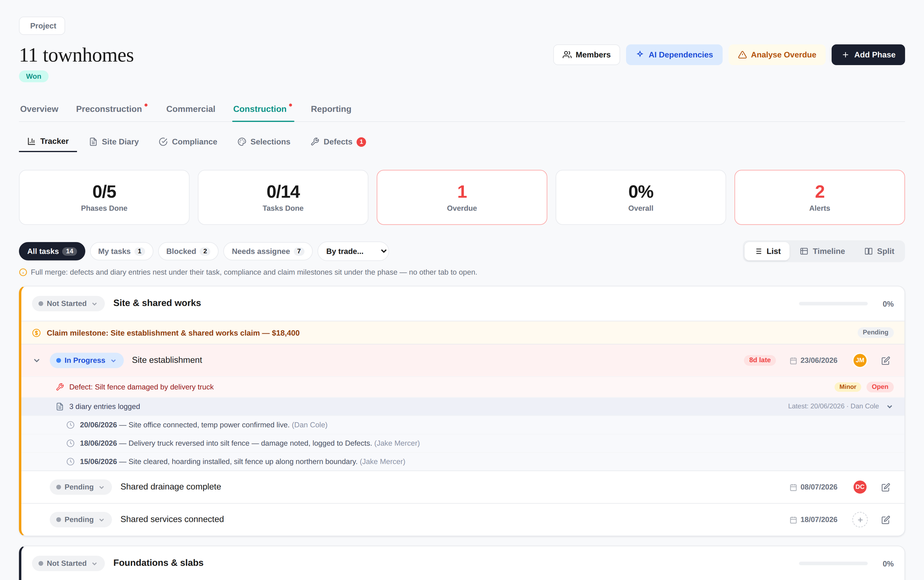
Task: Click the Won status badge
Action: (x=33, y=76)
